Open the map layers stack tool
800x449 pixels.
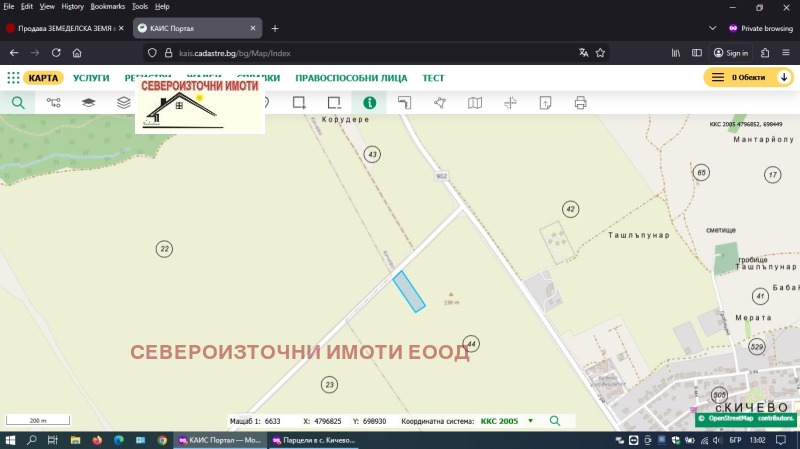coord(89,102)
